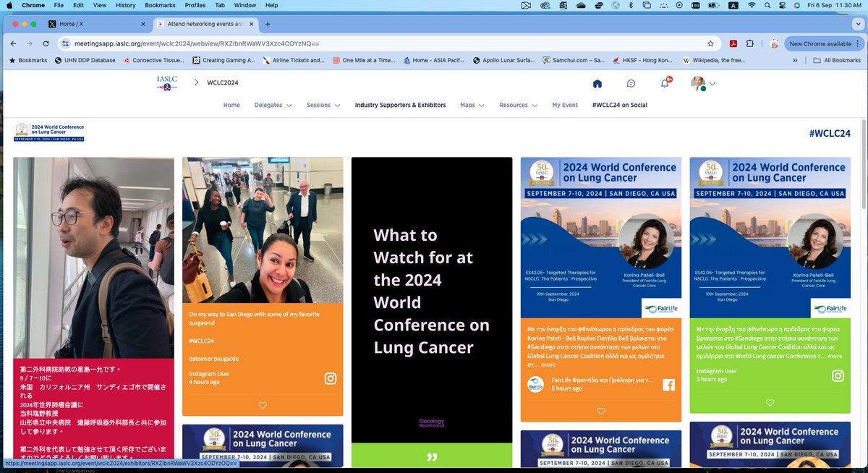Expand breadcrumb chevron before WCLC2024
The image size is (868, 473).
pyautogui.click(x=196, y=82)
